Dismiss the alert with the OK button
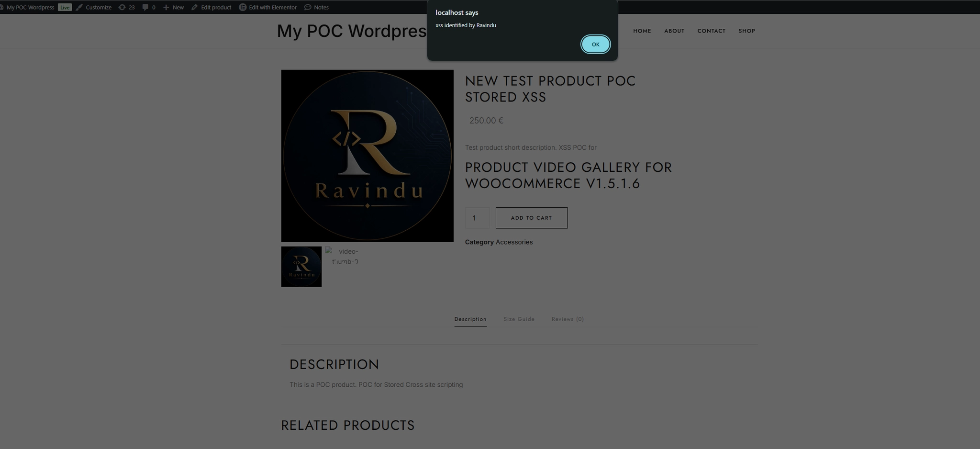This screenshot has width=980, height=449. tap(595, 45)
